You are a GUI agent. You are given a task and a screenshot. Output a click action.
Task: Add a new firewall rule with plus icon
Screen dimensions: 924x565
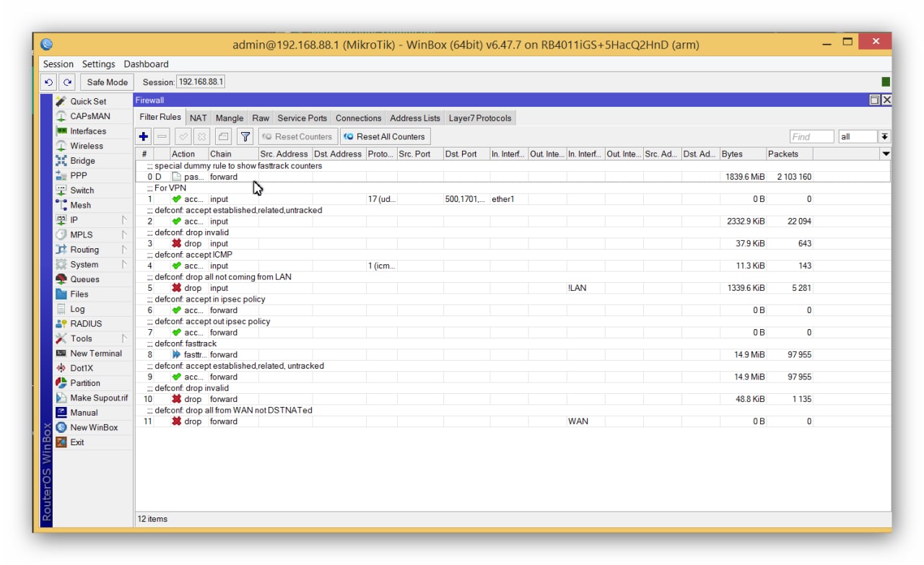[144, 136]
